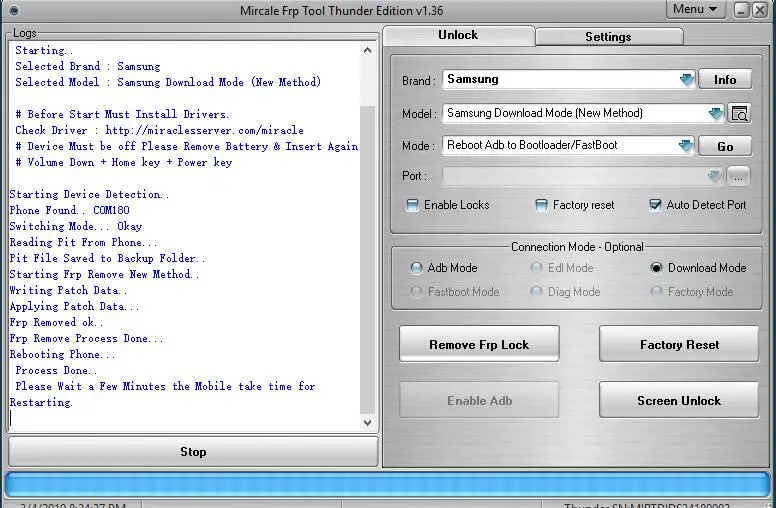Select the Fastboot Mode radio button
This screenshot has width=776, height=508.
pyautogui.click(x=417, y=292)
